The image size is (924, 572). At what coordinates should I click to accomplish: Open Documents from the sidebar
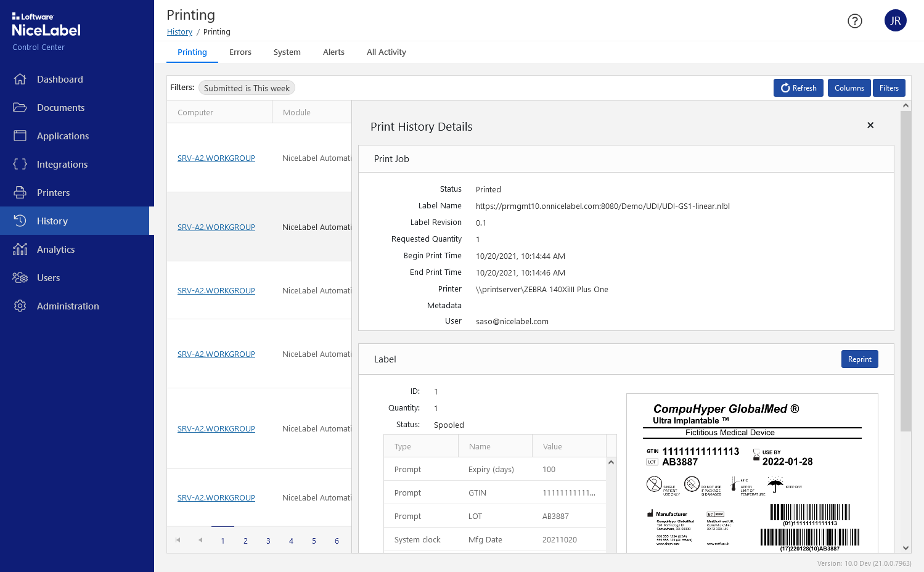point(60,107)
